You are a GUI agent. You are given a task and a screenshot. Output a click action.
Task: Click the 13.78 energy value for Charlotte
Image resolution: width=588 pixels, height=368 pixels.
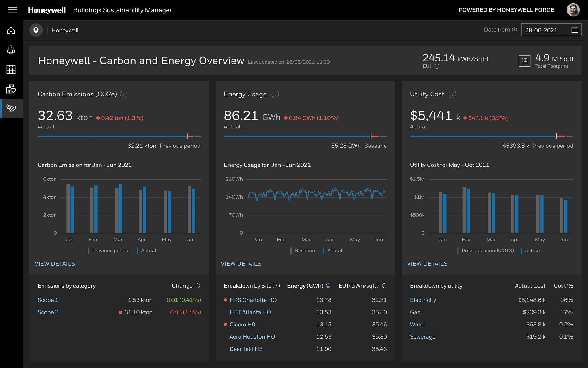(x=324, y=300)
